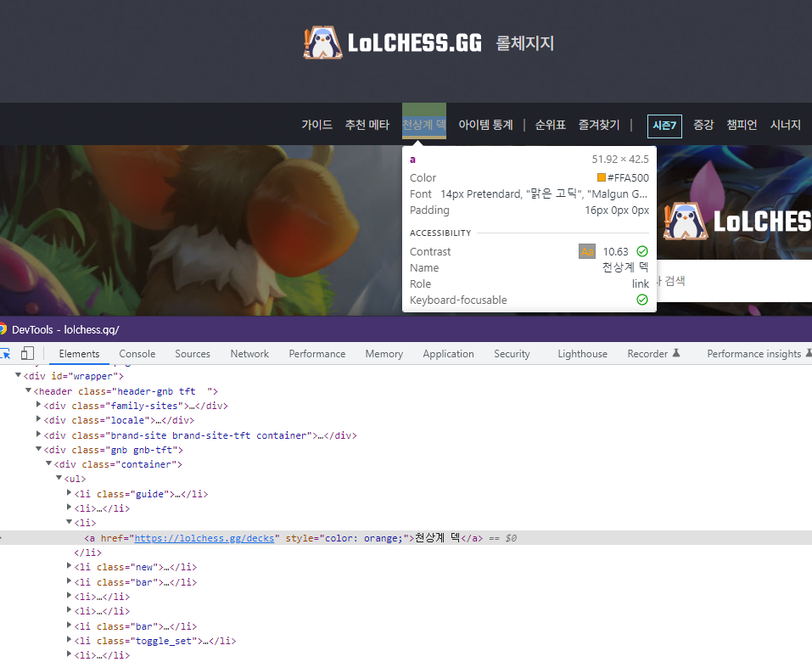Click the Recorder tab's flask icon
The height and width of the screenshot is (662, 812).
(675, 353)
